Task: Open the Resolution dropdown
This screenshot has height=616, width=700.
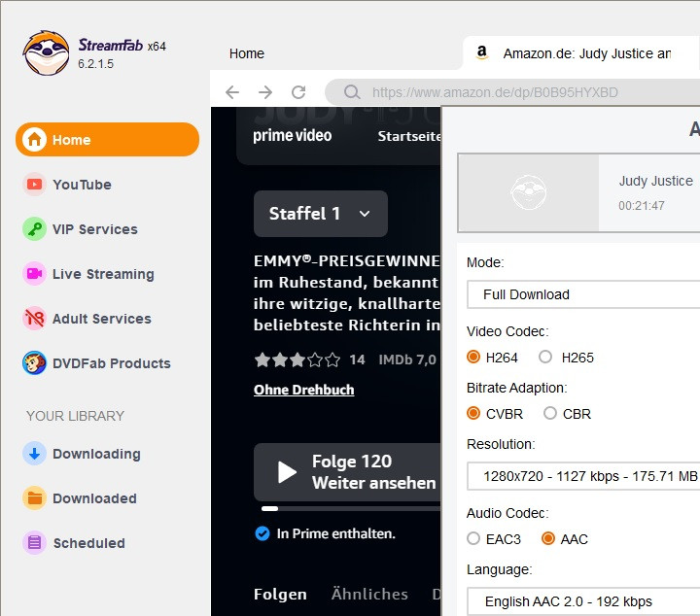Action: point(583,476)
